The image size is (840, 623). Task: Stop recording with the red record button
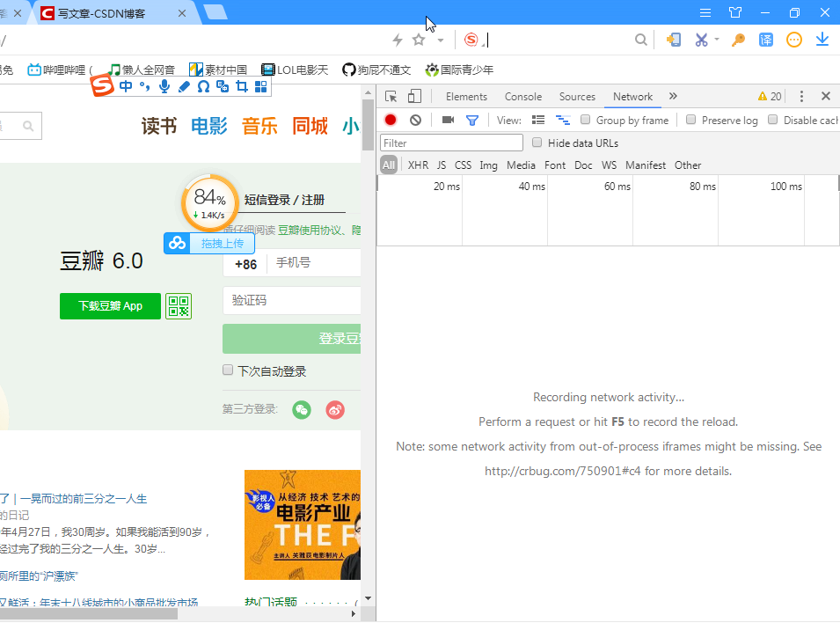[x=391, y=120]
